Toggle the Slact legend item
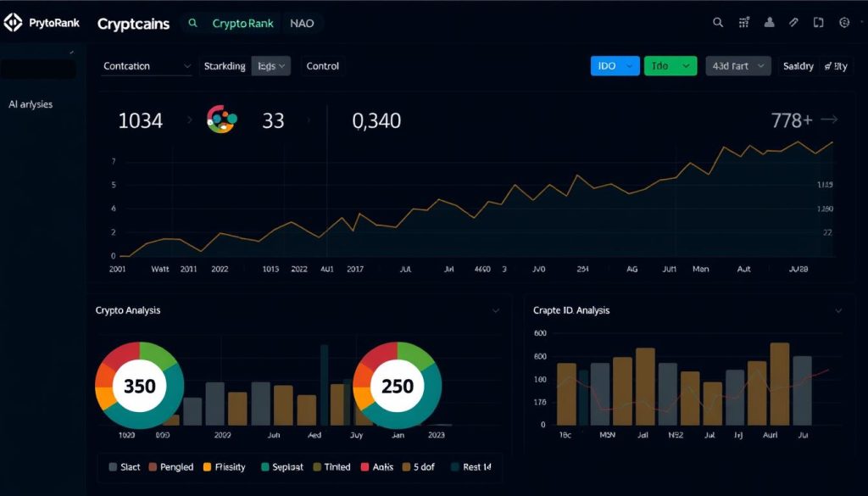Viewport: 868px width, 496px height. click(125, 466)
